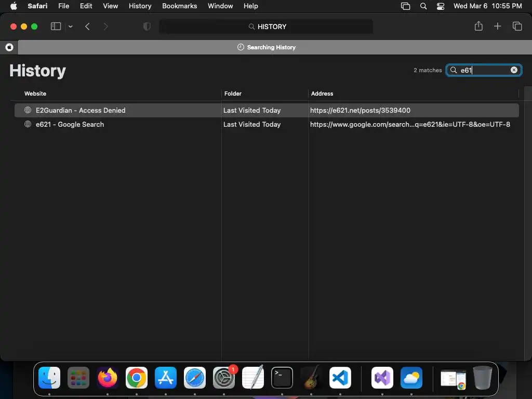
Task: Expand the tab group dropdown chevron
Action: tap(70, 26)
